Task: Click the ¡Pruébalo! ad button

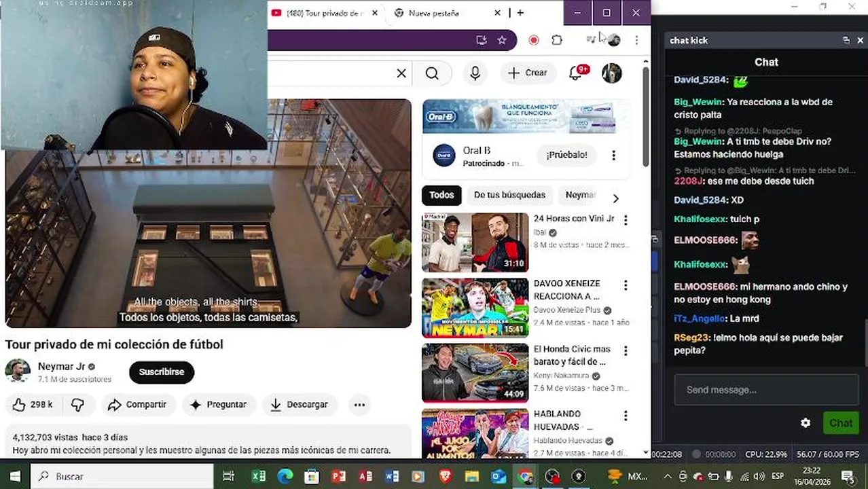Action: [x=566, y=155]
